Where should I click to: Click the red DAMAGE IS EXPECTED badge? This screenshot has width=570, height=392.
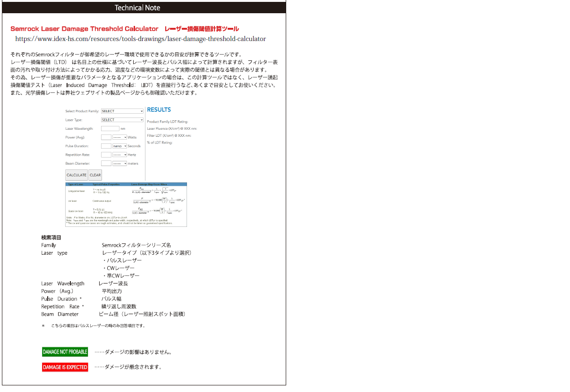click(x=65, y=367)
